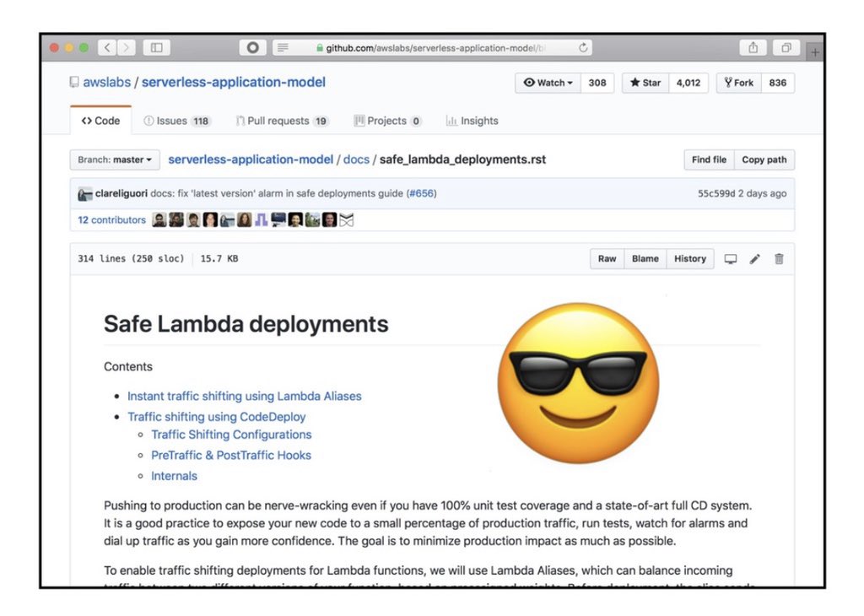Star the repository
The height and width of the screenshot is (616, 864).
(645, 83)
